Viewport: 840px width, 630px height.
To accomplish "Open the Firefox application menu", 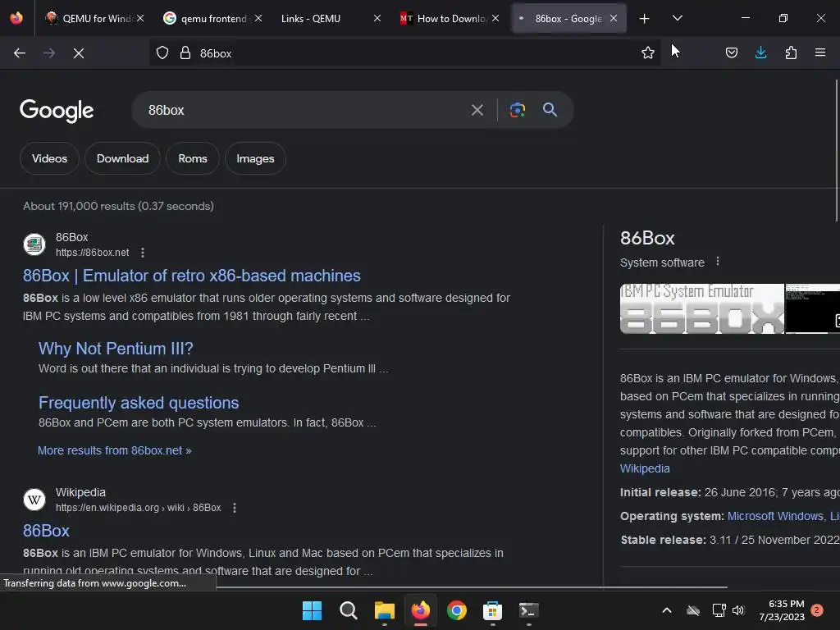I will tap(820, 53).
